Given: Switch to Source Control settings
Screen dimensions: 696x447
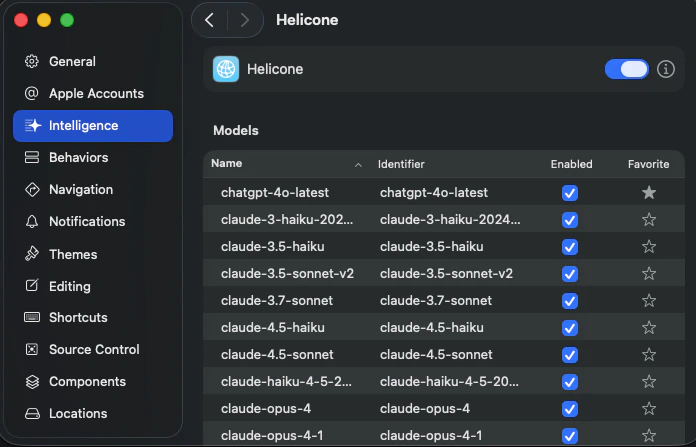Looking at the screenshot, I should pyautogui.click(x=93, y=349).
